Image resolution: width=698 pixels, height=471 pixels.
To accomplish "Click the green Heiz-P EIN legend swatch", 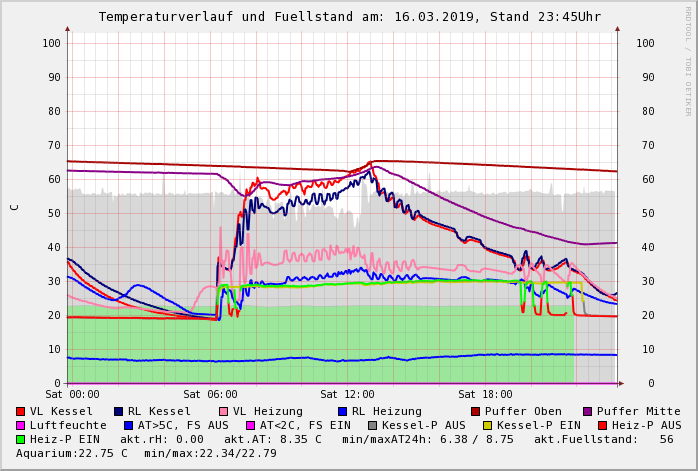I will pos(21,439).
